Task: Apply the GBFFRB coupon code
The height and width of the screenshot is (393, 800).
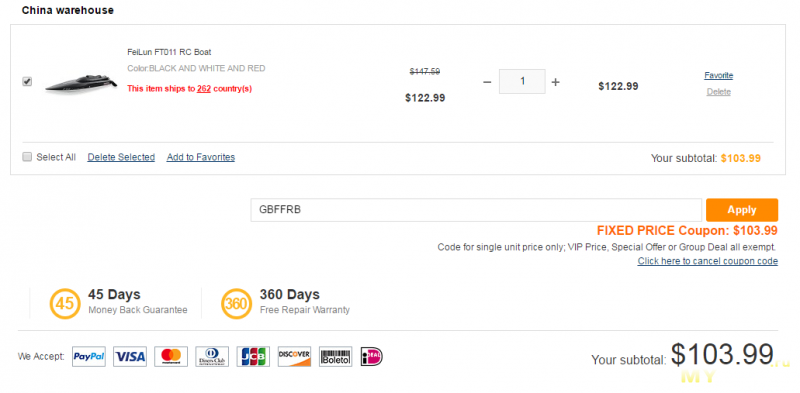Action: pos(742,210)
